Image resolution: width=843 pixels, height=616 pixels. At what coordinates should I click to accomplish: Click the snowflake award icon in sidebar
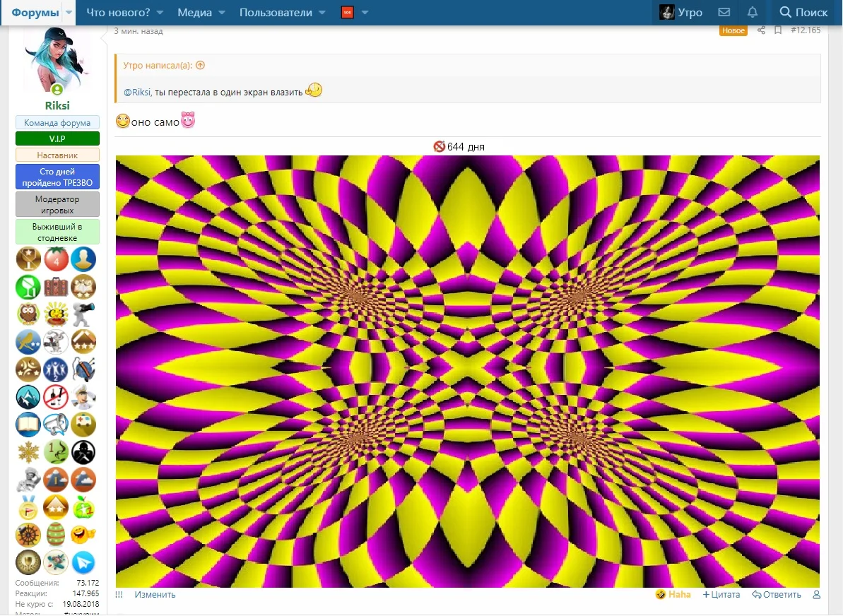(x=28, y=452)
